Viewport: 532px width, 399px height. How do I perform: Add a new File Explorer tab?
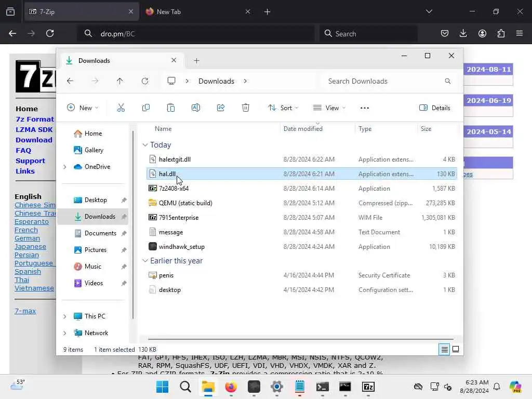pyautogui.click(x=196, y=61)
